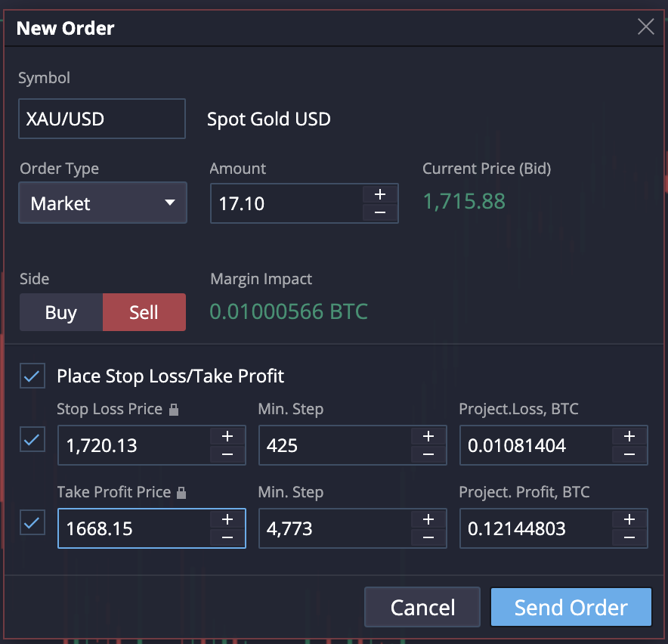Disable the Stop Loss Price checkbox
Viewport: 668px width, 644px height.
point(32,440)
